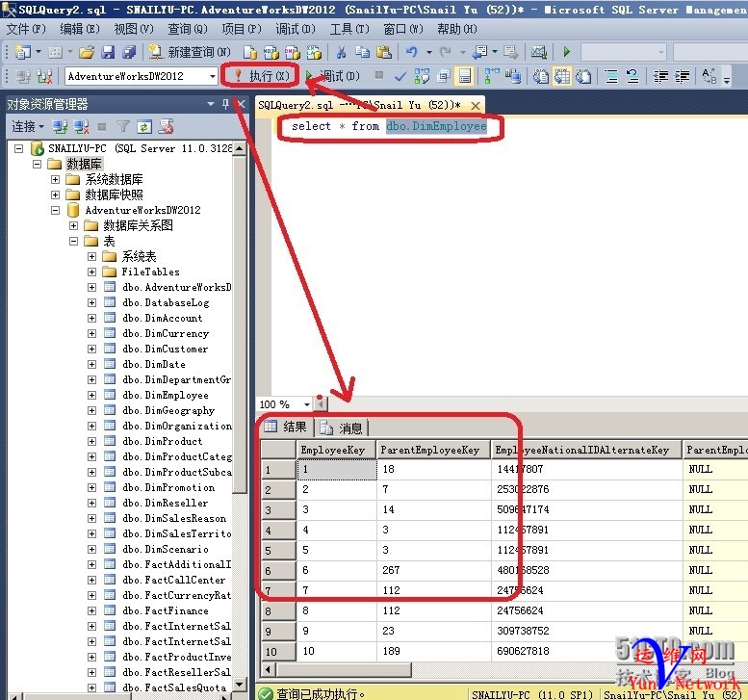
Task: Click the Results to Grid icon
Action: click(x=562, y=76)
